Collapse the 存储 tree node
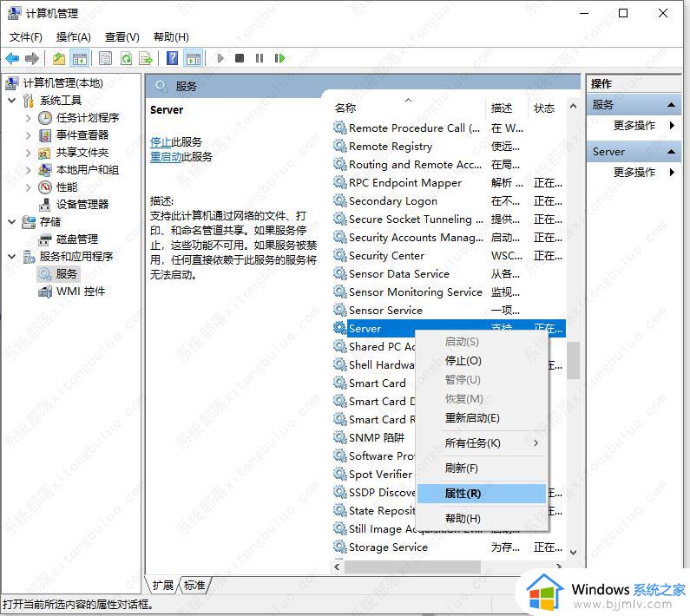This screenshot has height=616, width=690. (x=12, y=222)
